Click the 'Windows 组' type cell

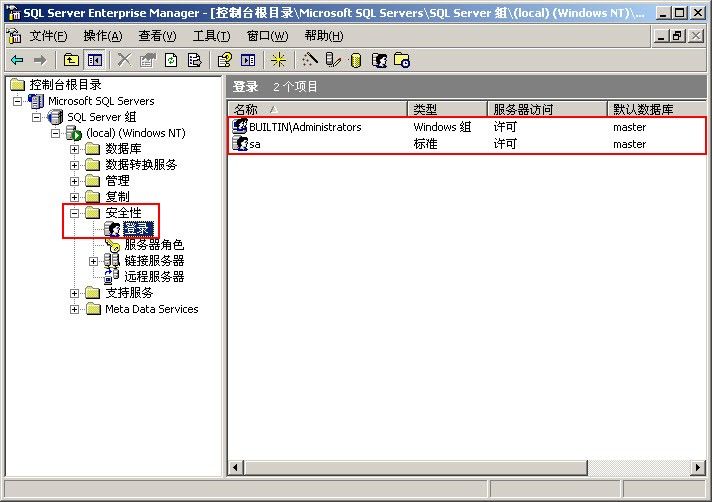pyautogui.click(x=442, y=127)
